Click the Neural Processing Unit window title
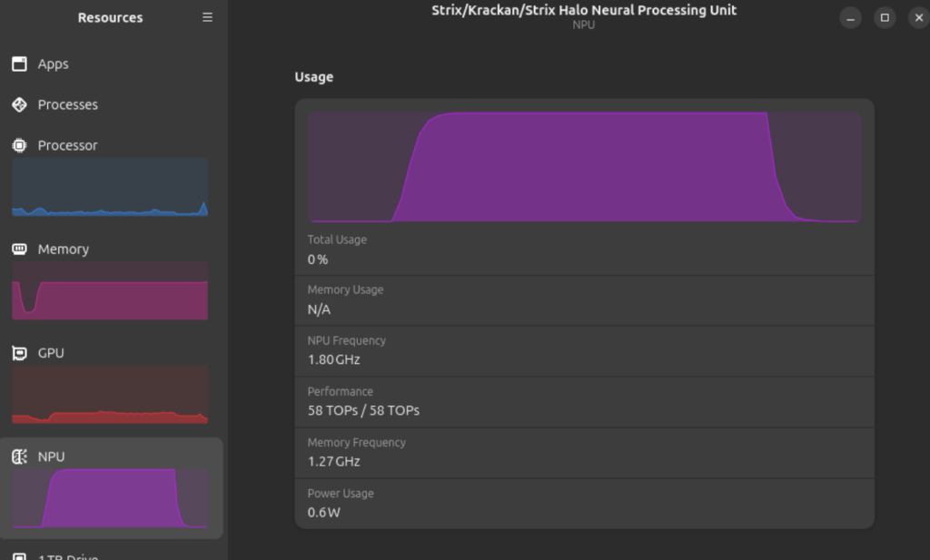Viewport: 930px width, 560px height. pos(584,10)
